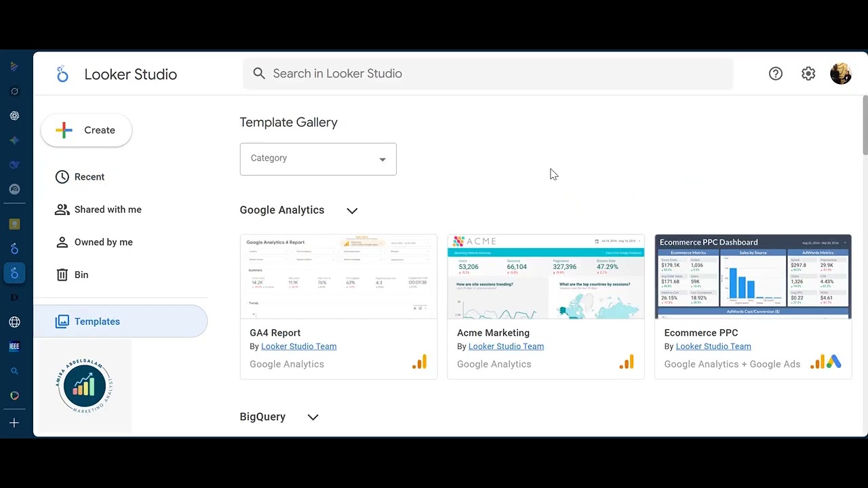
Task: Click the Template Gallery heading
Action: click(x=288, y=123)
